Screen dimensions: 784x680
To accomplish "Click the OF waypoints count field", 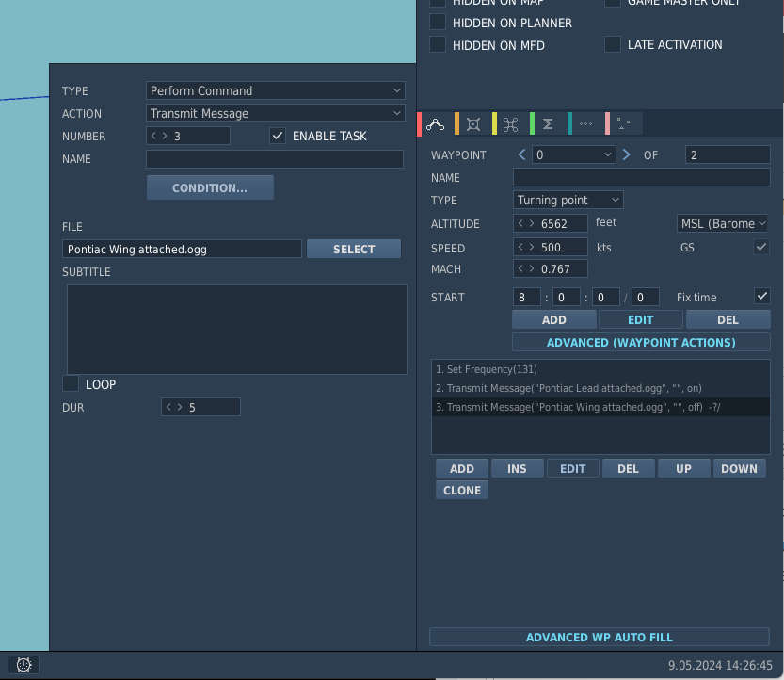I will pyautogui.click(x=728, y=154).
